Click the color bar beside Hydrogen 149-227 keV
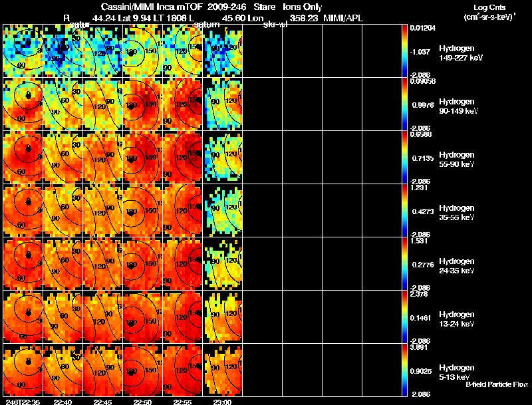Image resolution: width=532 pixels, height=405 pixels. 404,51
